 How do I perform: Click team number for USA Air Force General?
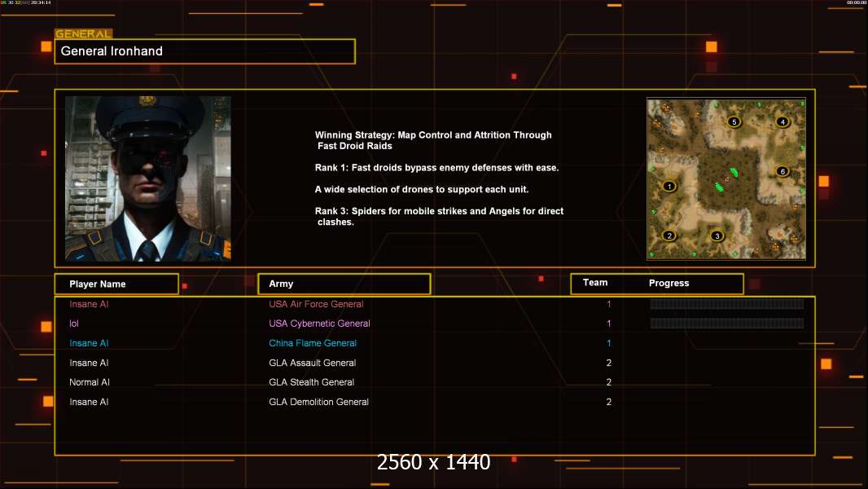tap(609, 304)
